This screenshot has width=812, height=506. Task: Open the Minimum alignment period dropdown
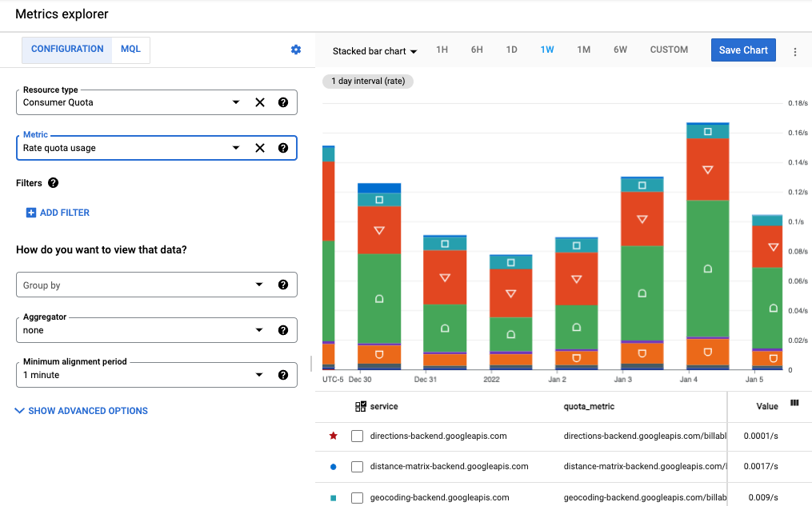pyautogui.click(x=259, y=374)
